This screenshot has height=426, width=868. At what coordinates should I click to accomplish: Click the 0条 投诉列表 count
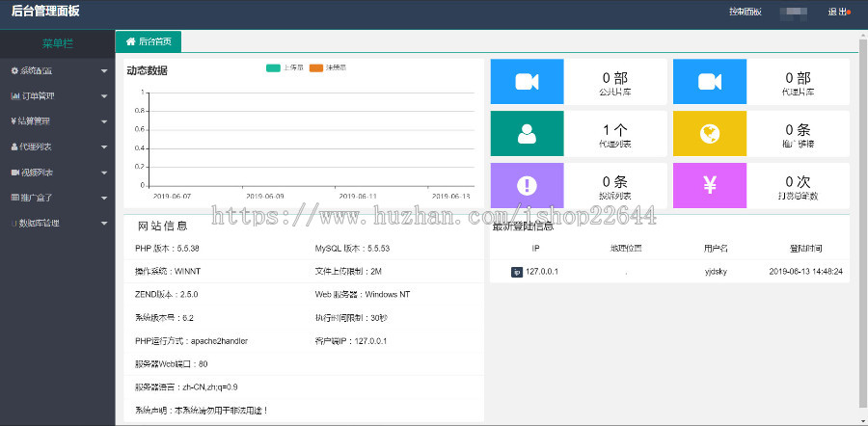click(615, 182)
